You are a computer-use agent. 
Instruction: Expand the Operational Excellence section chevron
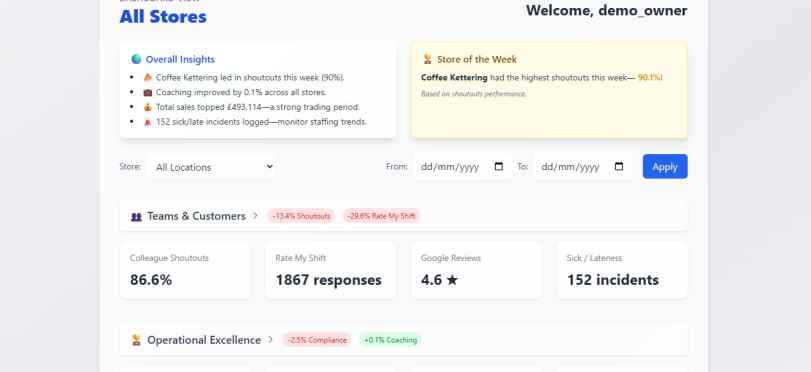click(271, 340)
